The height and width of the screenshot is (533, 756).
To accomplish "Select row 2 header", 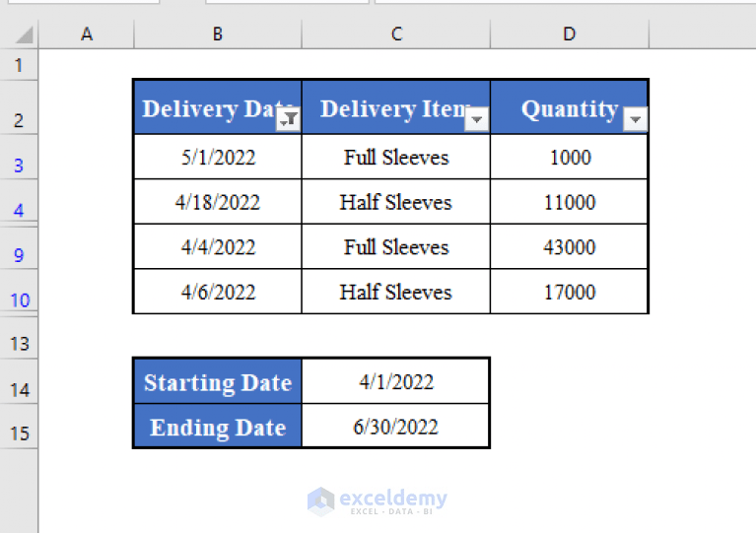I will (19, 107).
